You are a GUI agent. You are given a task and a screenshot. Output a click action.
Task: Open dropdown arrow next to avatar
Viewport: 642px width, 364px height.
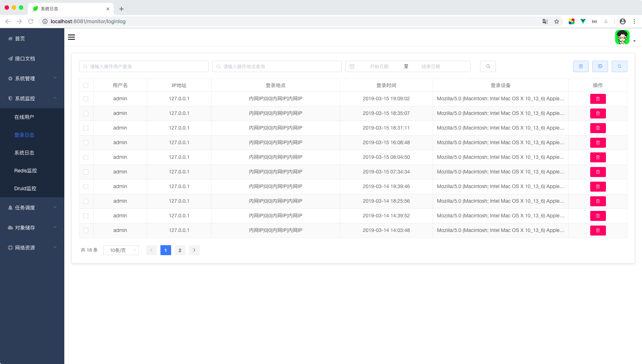(634, 41)
